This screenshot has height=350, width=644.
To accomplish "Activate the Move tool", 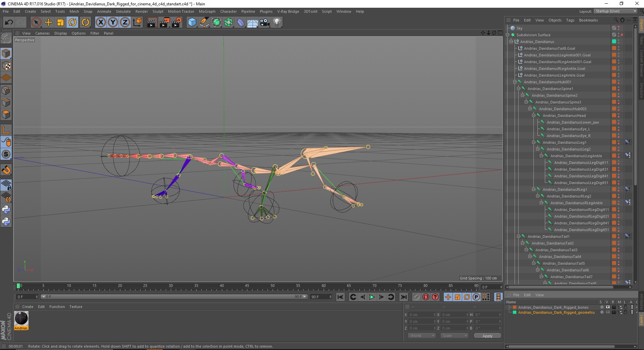I will [48, 23].
